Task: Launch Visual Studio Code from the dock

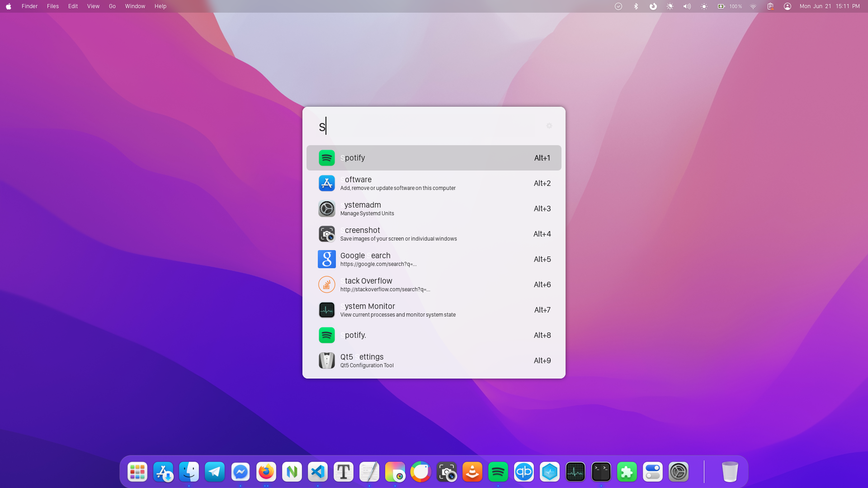Action: pyautogui.click(x=318, y=472)
